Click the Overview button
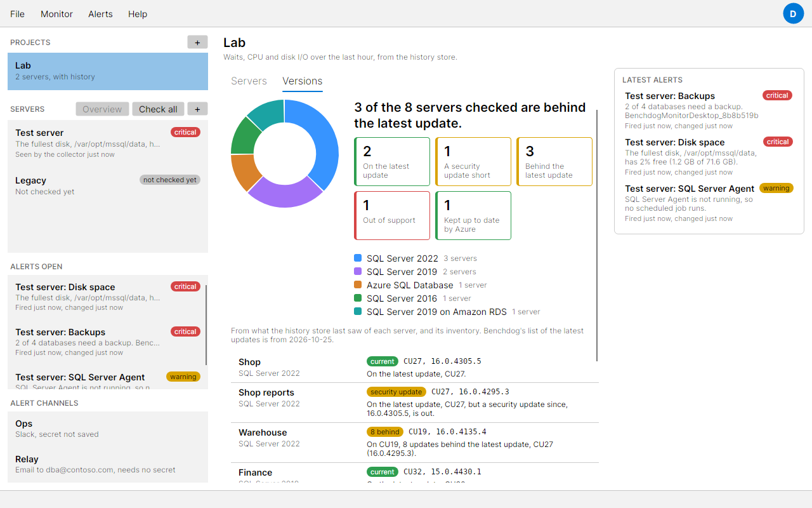The width and height of the screenshot is (812, 508). pyautogui.click(x=102, y=109)
